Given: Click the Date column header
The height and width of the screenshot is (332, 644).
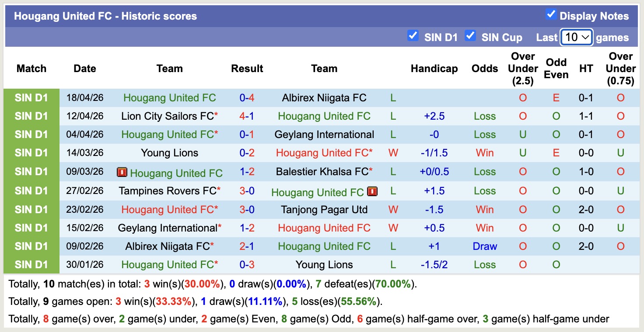Looking at the screenshot, I should 84,69.
